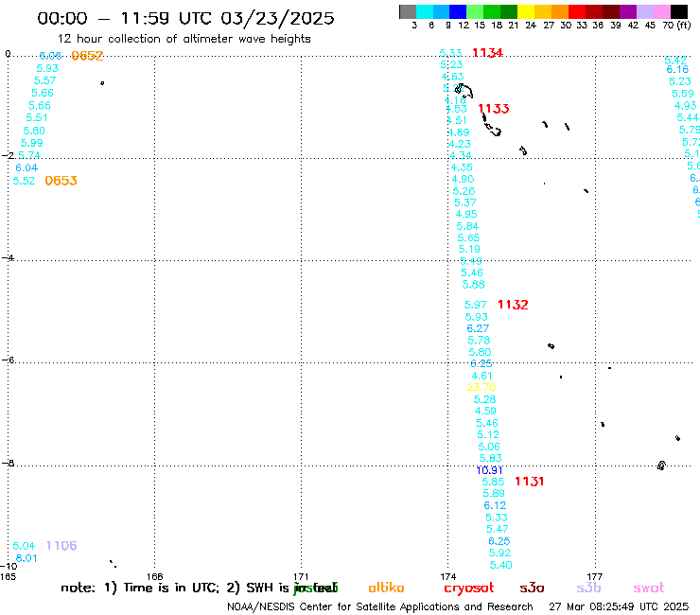The height and width of the screenshot is (615, 700).
Task: Select the 5.85 value beside 1131
Action: 493,482
